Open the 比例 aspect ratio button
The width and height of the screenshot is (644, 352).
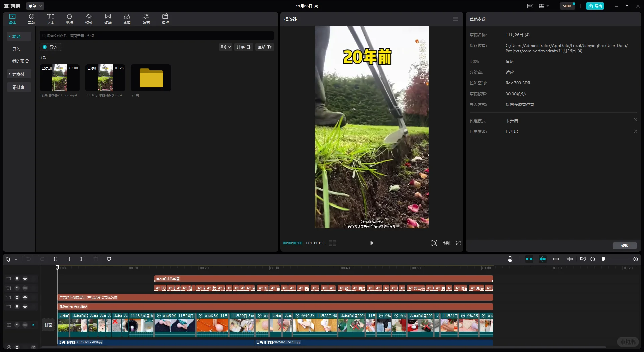click(x=446, y=243)
